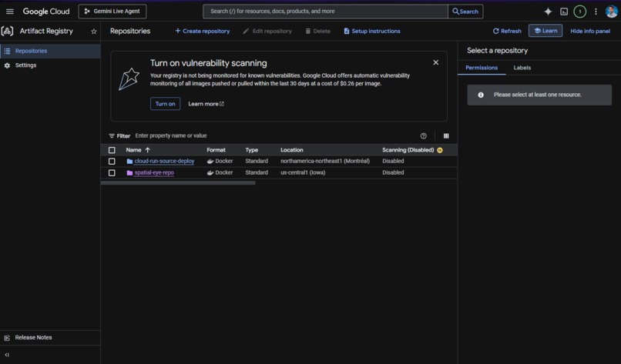Click the folder icon for cloud-run-source-deploy
The height and width of the screenshot is (364, 621).
[129, 161]
